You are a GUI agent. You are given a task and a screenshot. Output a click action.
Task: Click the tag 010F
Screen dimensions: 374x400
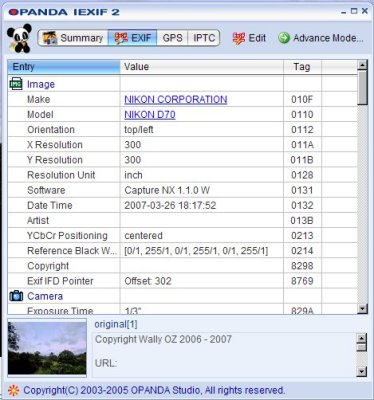tap(302, 99)
